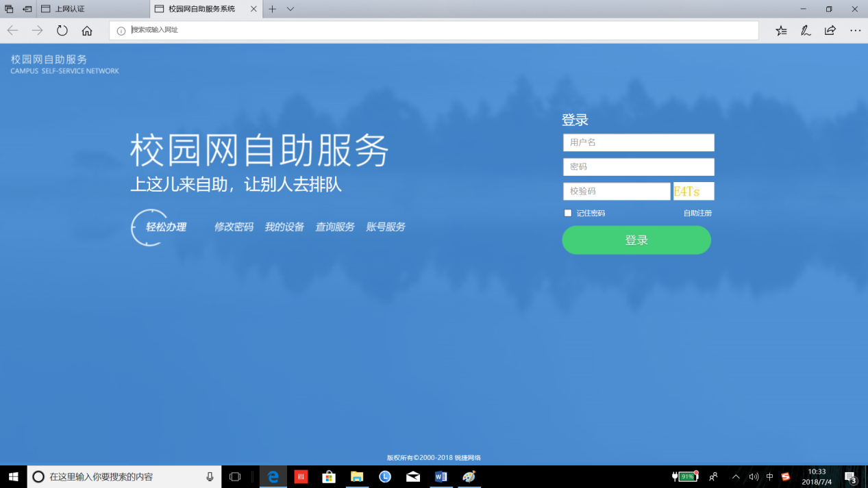Open Word from the taskbar
This screenshot has width=868, height=488.
click(441, 476)
